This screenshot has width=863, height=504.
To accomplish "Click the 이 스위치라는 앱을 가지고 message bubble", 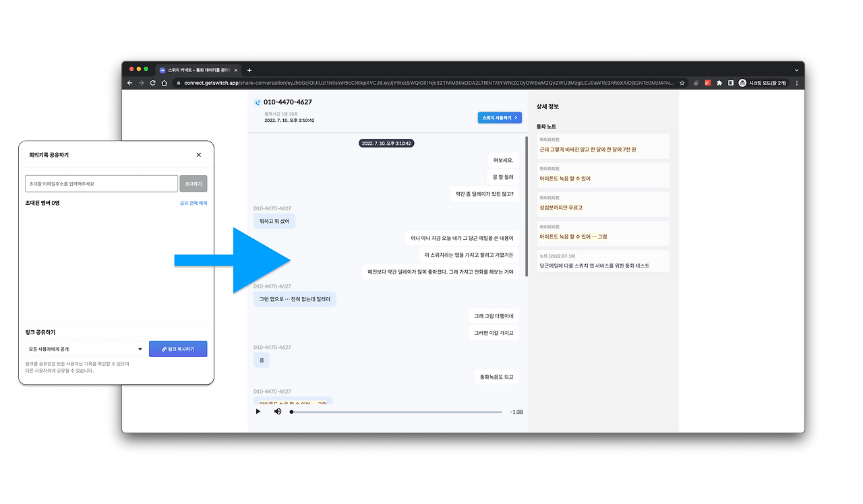I will [x=469, y=255].
